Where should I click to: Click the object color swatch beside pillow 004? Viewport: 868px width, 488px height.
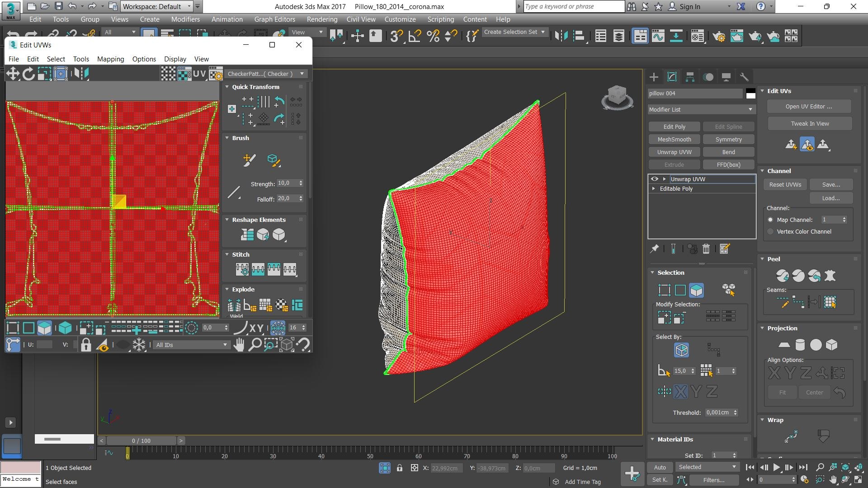click(750, 94)
